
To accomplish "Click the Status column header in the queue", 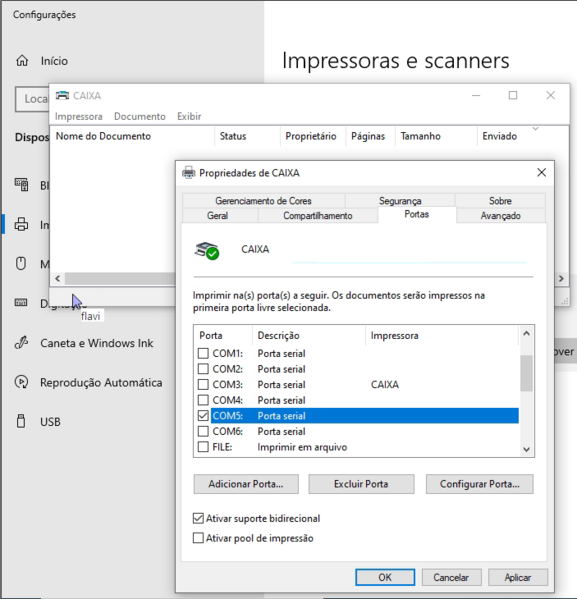I will [x=247, y=136].
